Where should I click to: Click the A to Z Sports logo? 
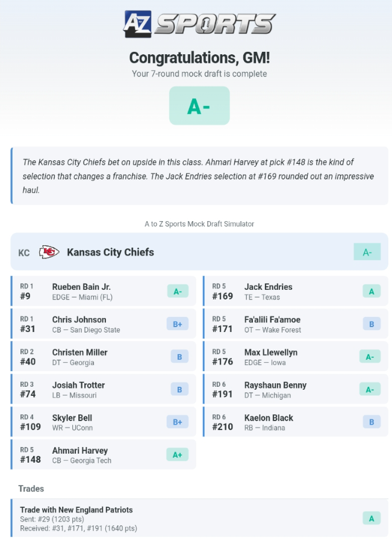point(199,24)
